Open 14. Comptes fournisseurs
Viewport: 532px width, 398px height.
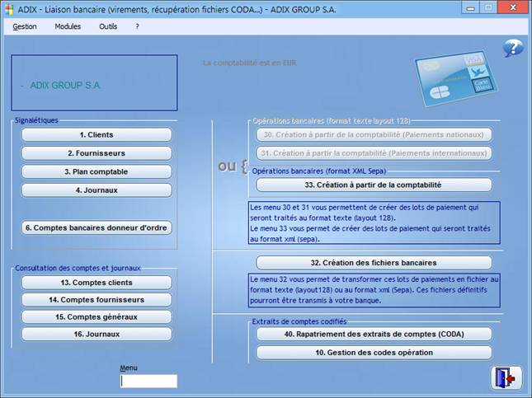97,300
